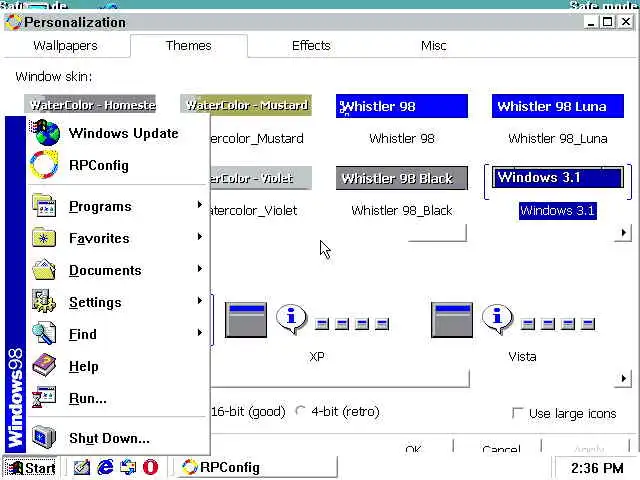Click the sync icon in quick launch
The height and width of the screenshot is (480, 640).
pos(128,467)
